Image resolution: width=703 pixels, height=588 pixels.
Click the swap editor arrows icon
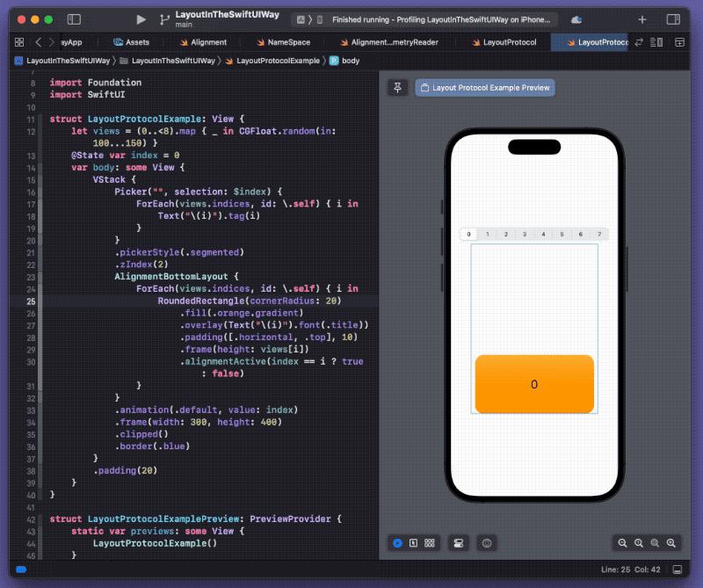point(639,42)
